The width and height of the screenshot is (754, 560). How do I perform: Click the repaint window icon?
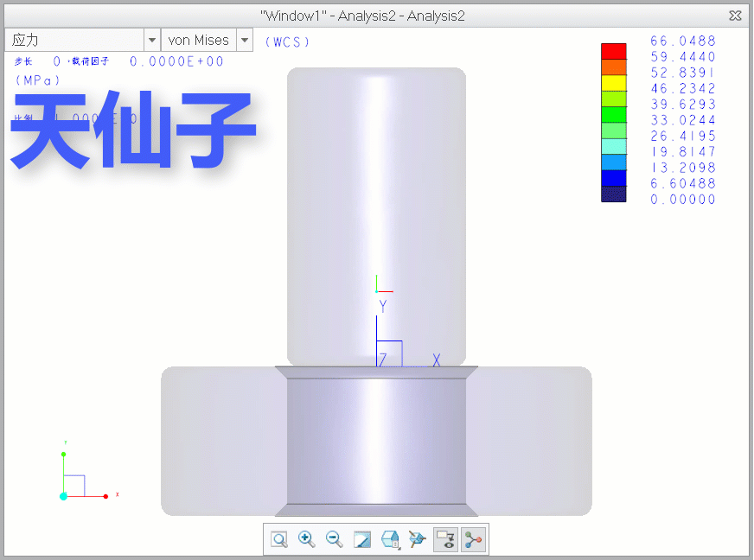[362, 539]
